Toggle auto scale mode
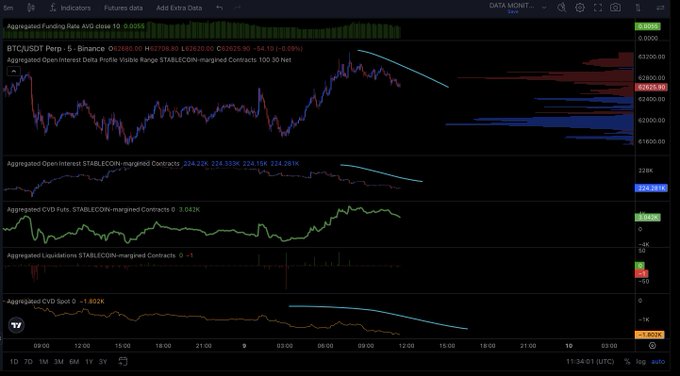Viewport: 680px width, 376px height. [x=658, y=362]
